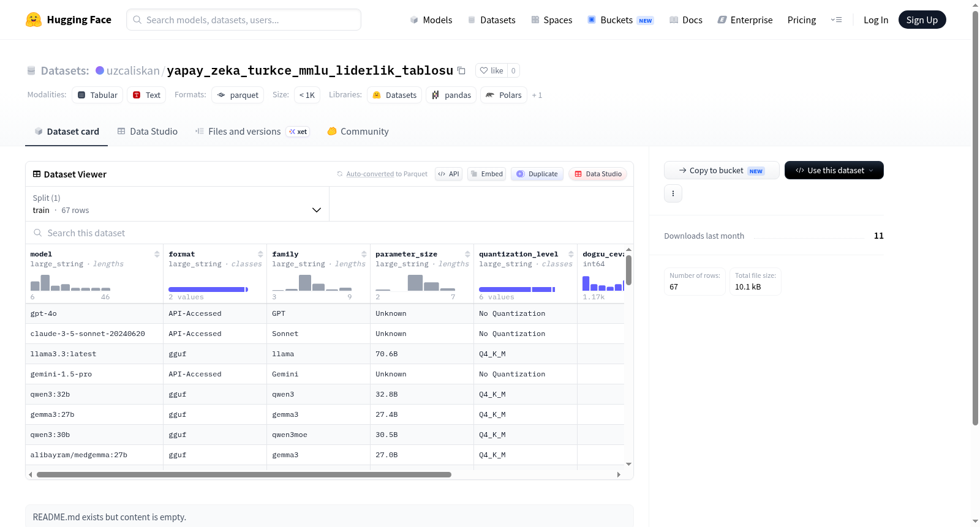Click the table vertical scrollbar thumb

click(x=628, y=269)
